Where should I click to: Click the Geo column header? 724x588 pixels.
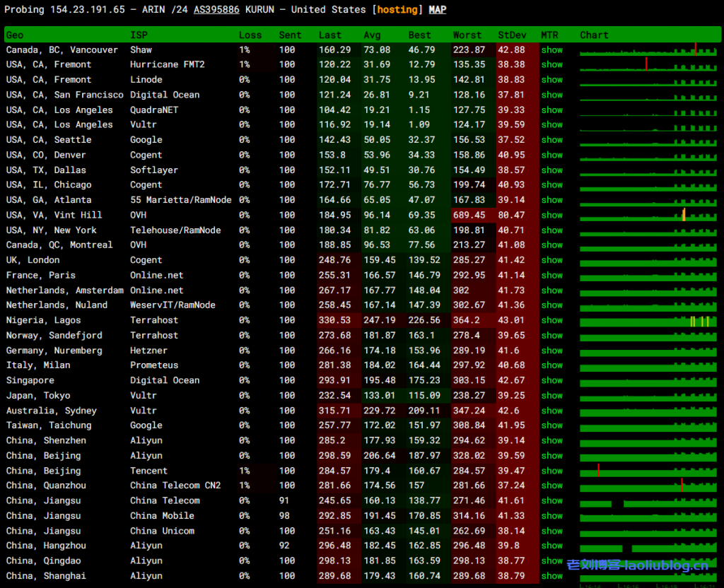15,35
